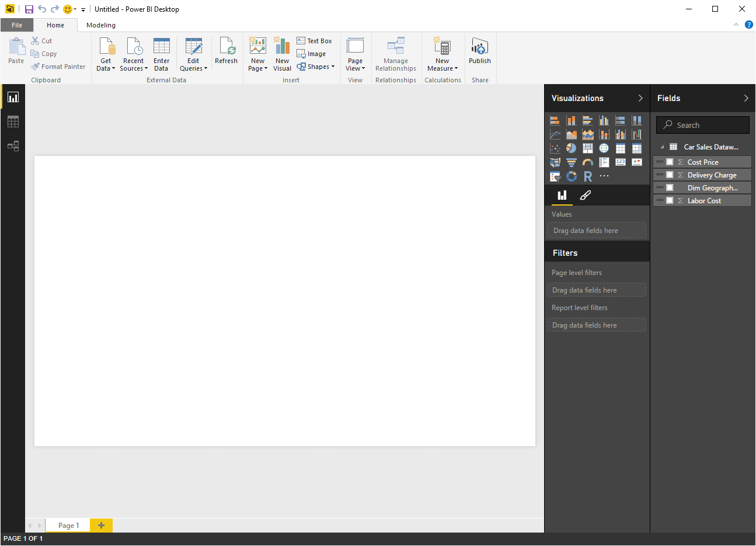Add a Donut chart visualization

[572, 176]
